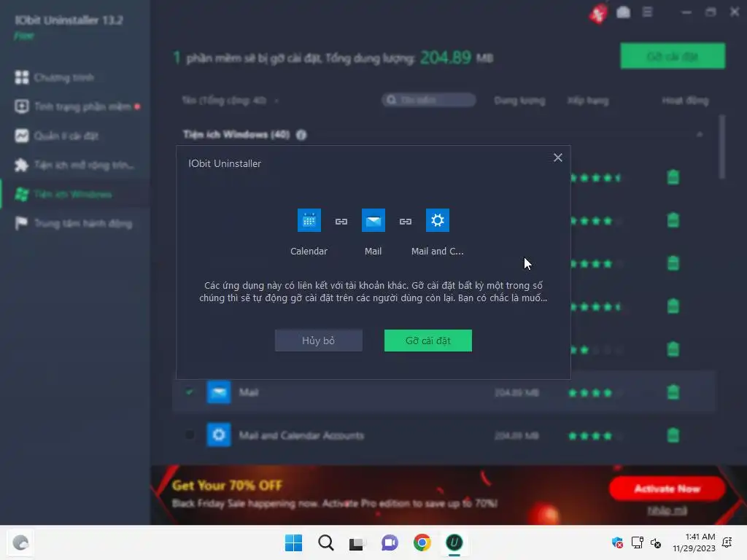Open Task View on taskbar

tap(356, 543)
